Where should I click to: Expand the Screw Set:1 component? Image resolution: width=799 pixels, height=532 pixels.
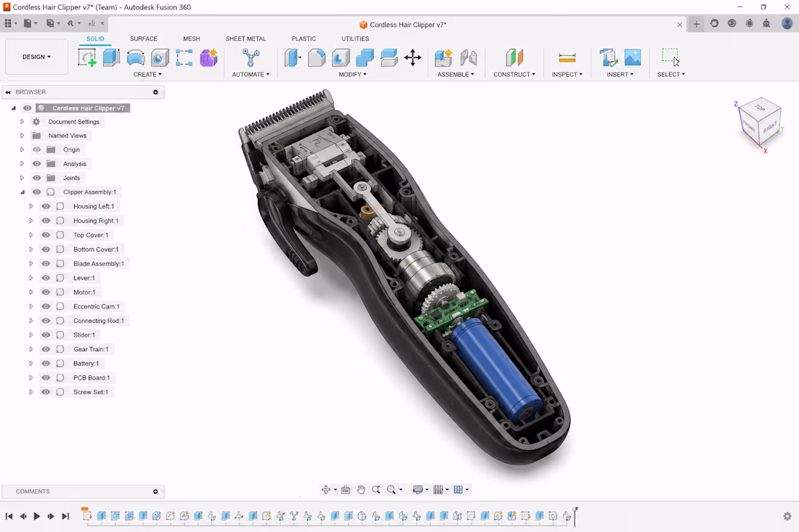31,391
